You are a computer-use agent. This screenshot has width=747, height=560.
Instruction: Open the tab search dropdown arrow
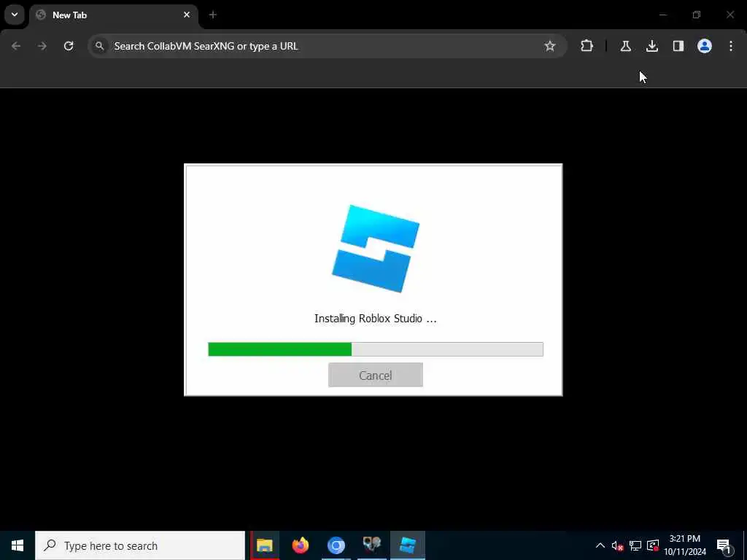coord(15,15)
